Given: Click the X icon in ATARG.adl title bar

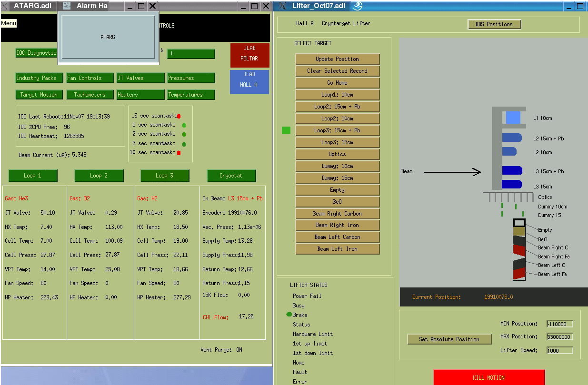Looking at the screenshot, I should [x=5, y=6].
